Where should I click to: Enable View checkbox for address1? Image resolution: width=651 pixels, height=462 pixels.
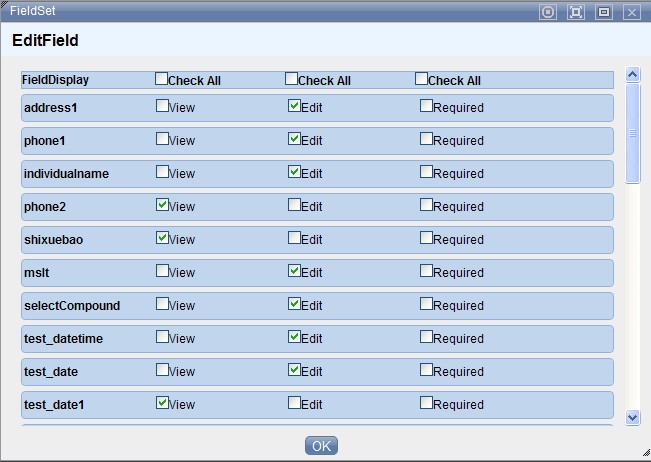point(163,105)
